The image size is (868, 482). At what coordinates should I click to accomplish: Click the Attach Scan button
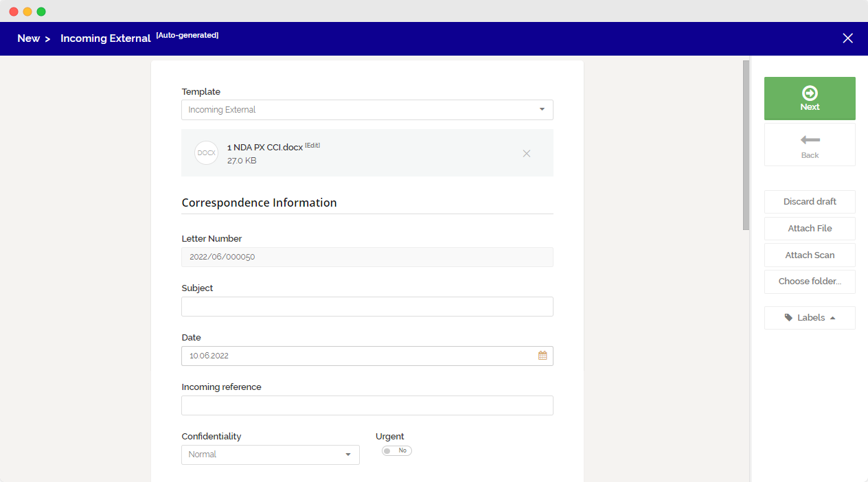(810, 255)
